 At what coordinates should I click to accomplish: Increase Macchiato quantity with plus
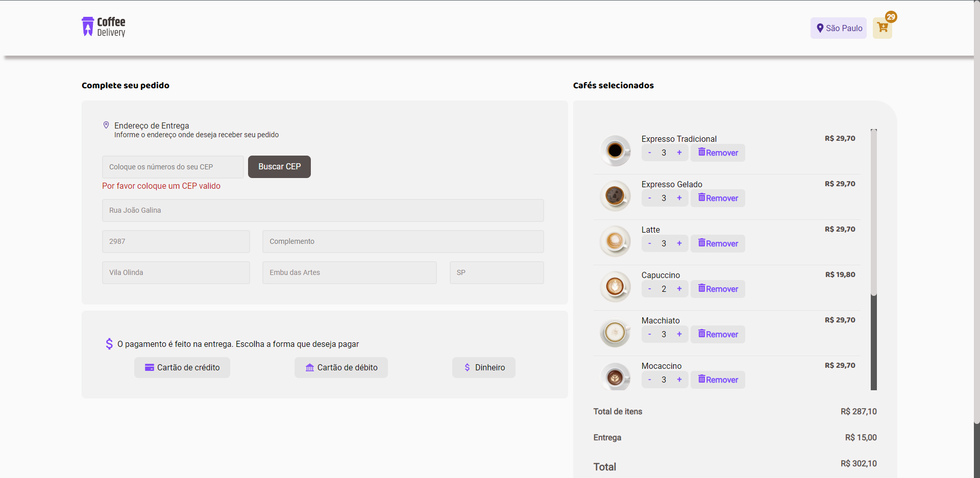click(679, 334)
